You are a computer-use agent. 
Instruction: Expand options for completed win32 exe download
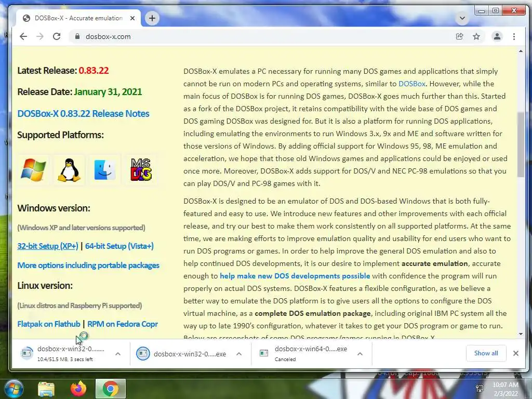(x=239, y=354)
